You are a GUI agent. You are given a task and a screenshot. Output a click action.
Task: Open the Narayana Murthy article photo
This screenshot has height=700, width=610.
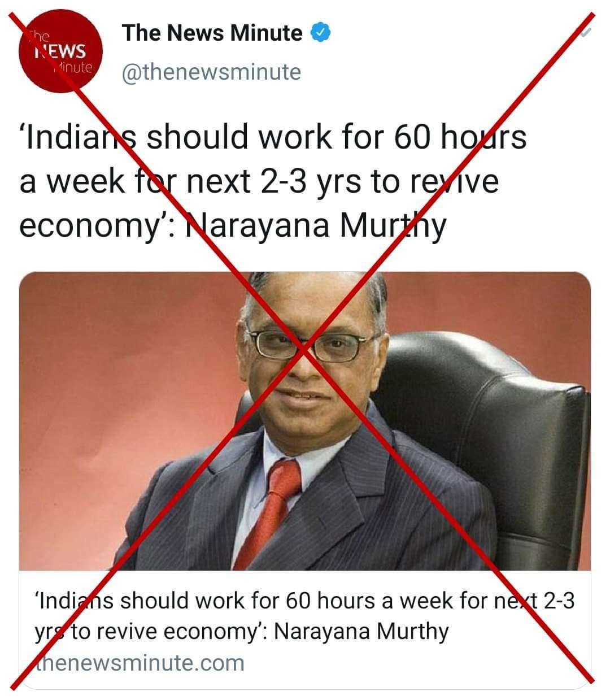tap(305, 421)
